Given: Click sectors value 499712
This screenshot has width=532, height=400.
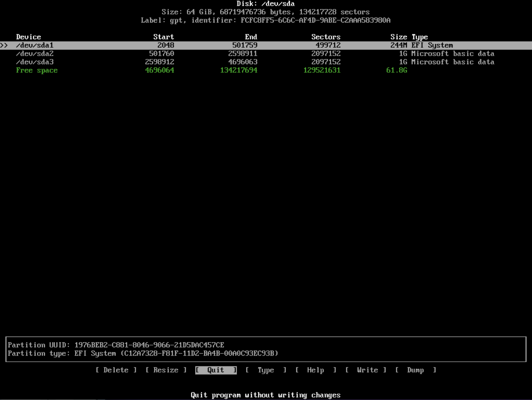Looking at the screenshot, I should pyautogui.click(x=328, y=45).
